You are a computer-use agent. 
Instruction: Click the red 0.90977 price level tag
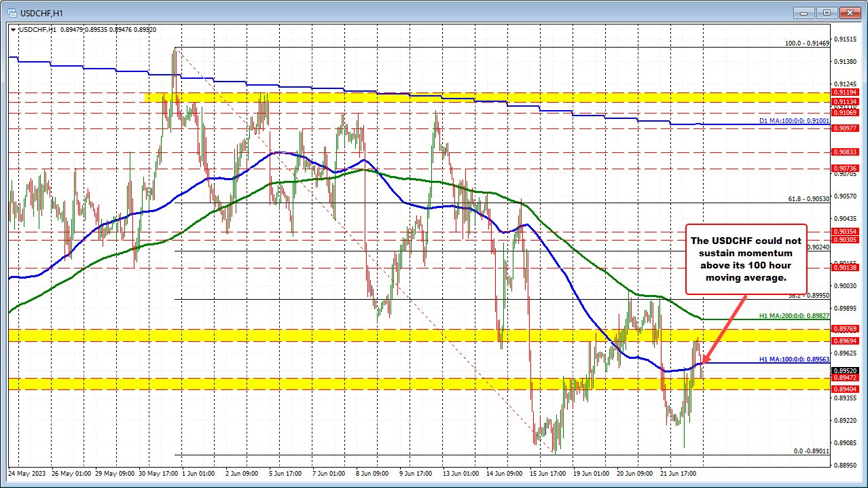point(845,128)
